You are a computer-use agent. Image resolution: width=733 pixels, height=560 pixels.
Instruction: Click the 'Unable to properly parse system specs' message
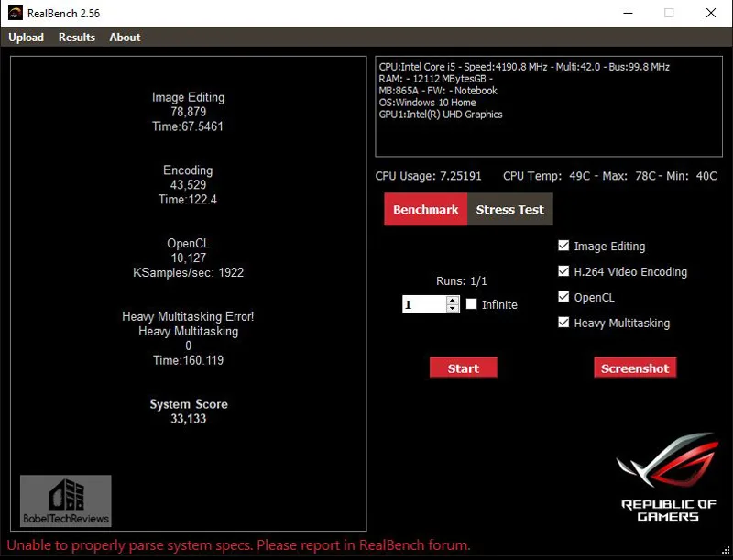click(238, 545)
